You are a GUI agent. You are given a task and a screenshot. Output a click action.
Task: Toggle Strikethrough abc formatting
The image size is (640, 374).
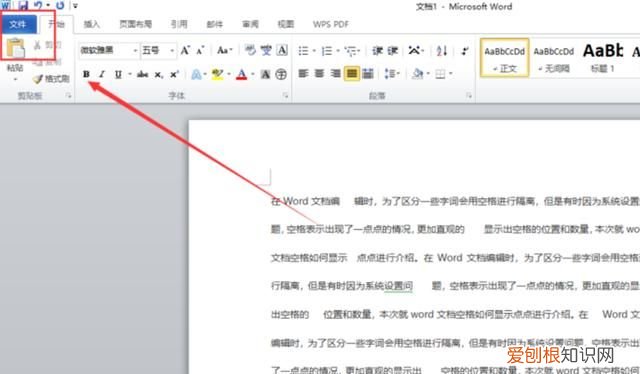(x=142, y=74)
